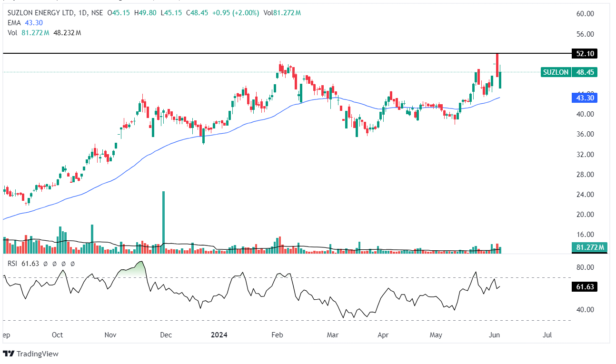This screenshot has width=616, height=364.
Task: Click the green shaded RSI overbought area
Action: point(136,268)
